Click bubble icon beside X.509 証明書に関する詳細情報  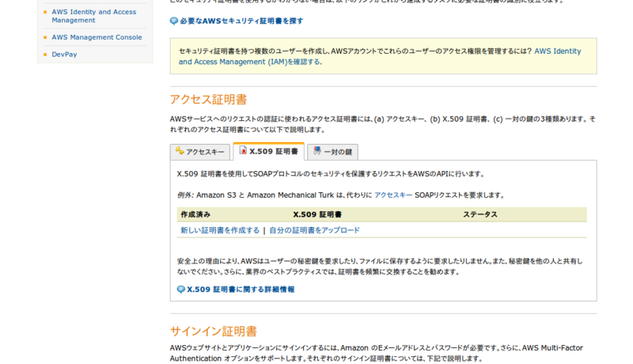181,290
